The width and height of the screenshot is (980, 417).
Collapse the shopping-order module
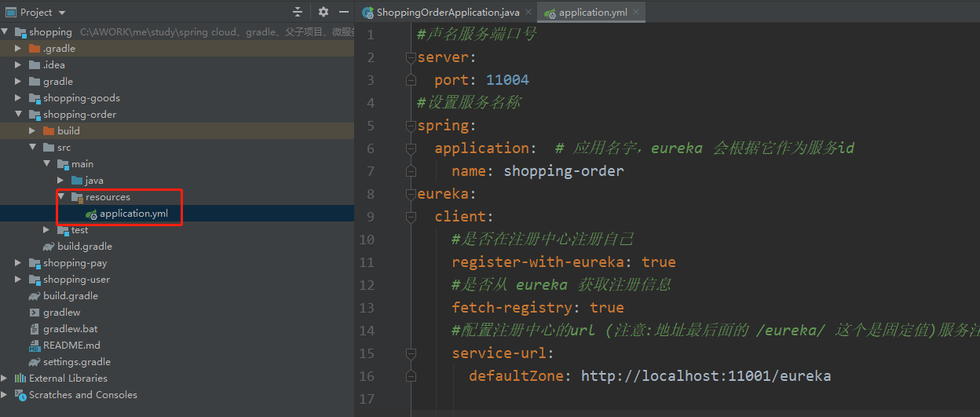[18, 115]
